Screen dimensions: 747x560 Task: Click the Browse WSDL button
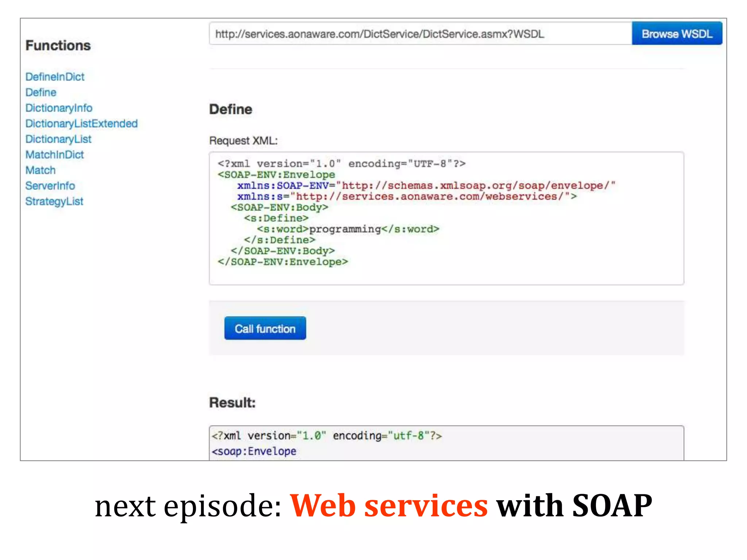677,34
